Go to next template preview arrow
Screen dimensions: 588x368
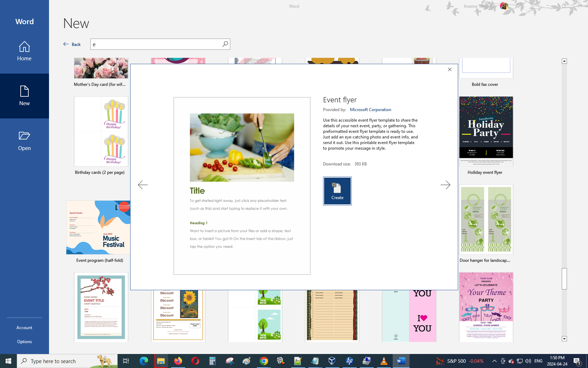(445, 185)
